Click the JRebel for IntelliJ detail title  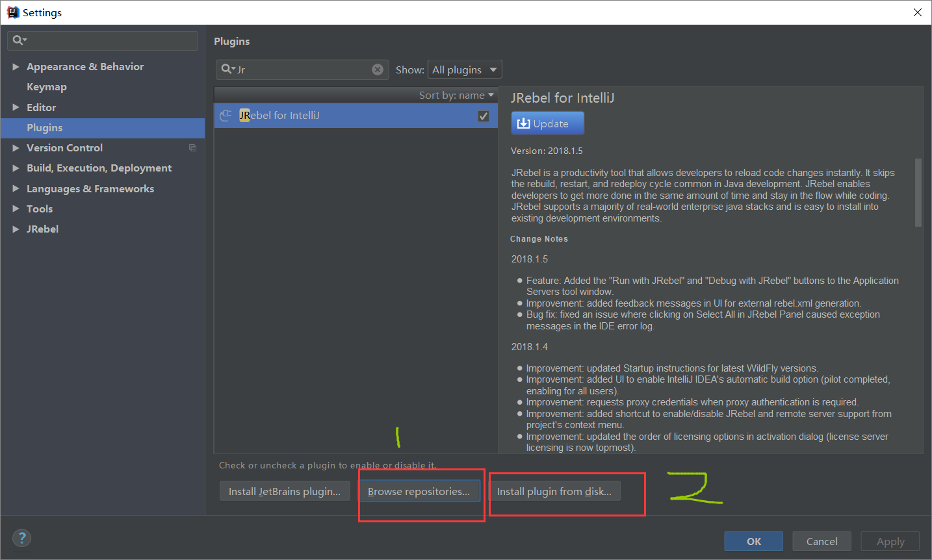pyautogui.click(x=563, y=98)
